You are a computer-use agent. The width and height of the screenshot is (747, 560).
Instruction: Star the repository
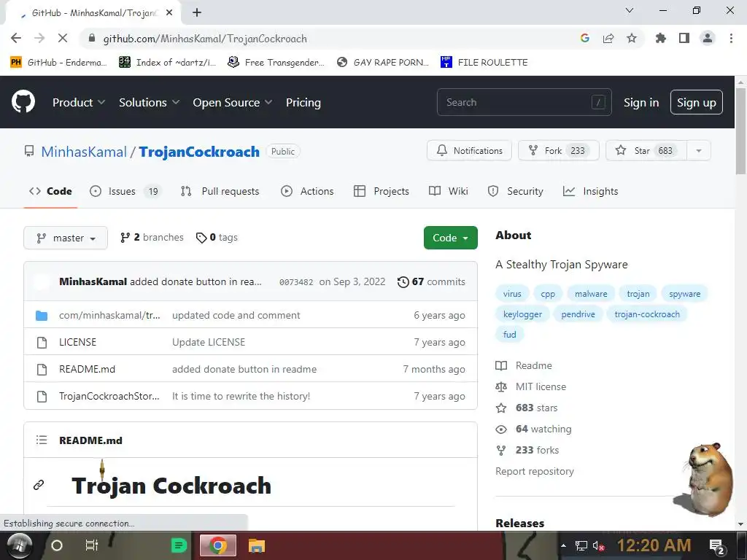tap(646, 151)
